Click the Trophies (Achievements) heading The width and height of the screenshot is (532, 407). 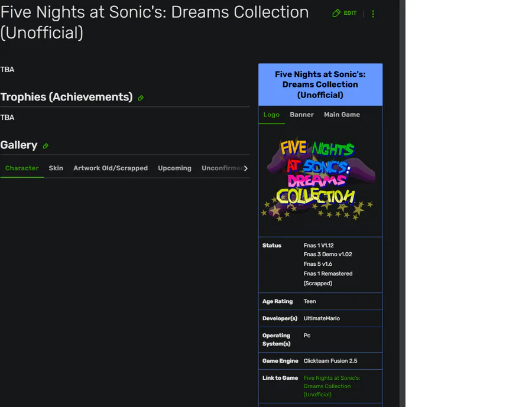pos(66,97)
